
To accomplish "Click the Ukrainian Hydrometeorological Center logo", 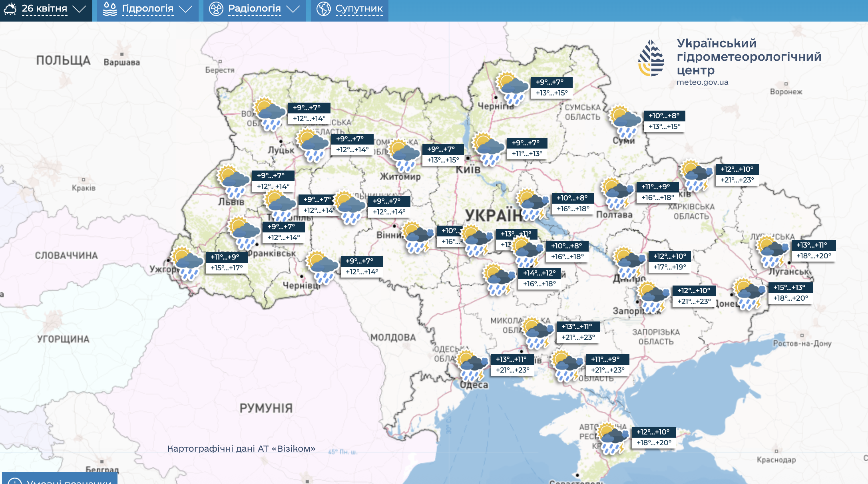I will (651, 58).
